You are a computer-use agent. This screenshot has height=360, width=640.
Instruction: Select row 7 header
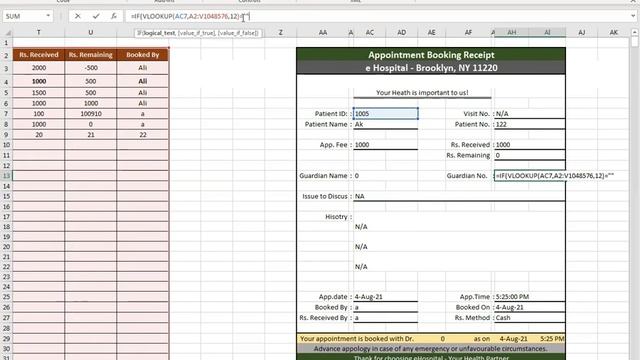[6, 114]
